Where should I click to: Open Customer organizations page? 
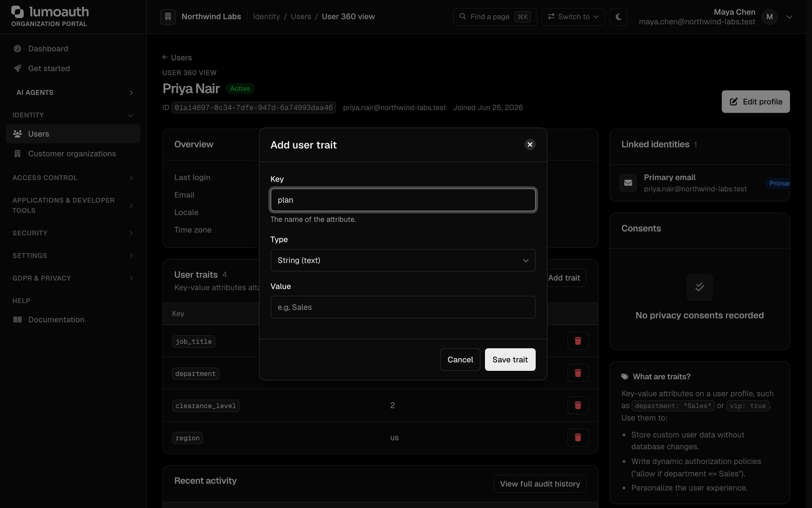coord(73,154)
